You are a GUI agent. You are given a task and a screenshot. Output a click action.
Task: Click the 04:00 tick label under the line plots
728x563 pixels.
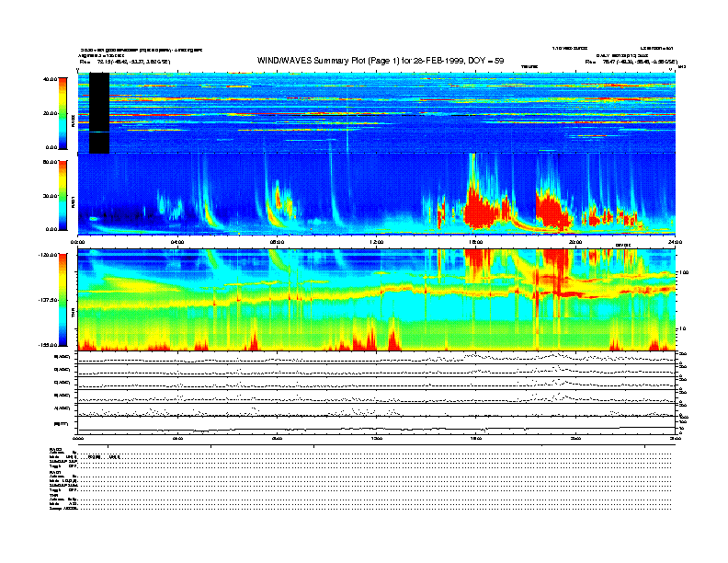(x=177, y=438)
